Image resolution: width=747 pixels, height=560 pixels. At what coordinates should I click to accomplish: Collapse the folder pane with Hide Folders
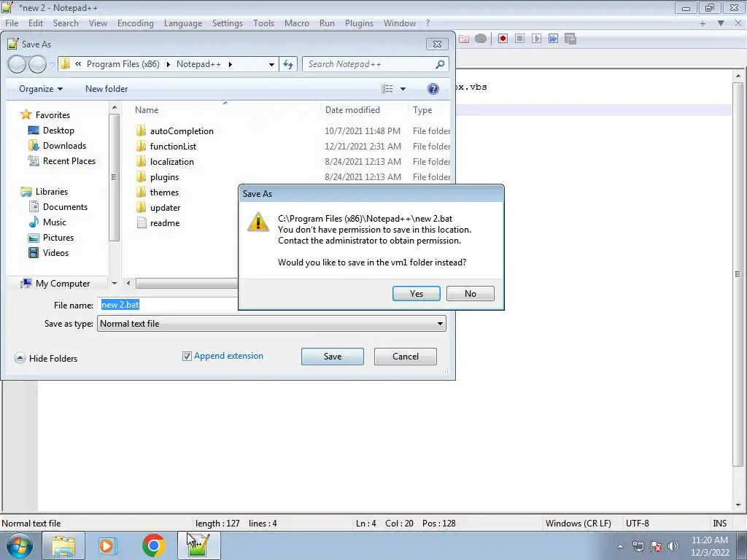coord(46,358)
